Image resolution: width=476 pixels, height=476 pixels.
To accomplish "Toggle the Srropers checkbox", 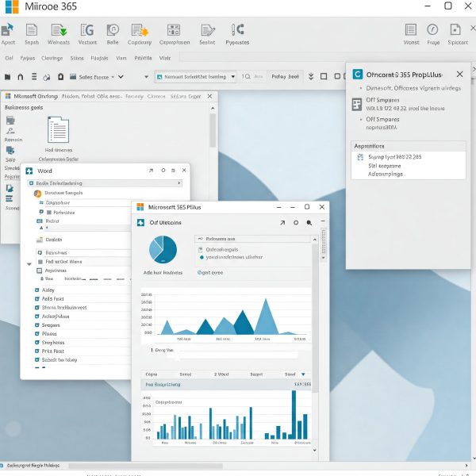I will coord(37,324).
